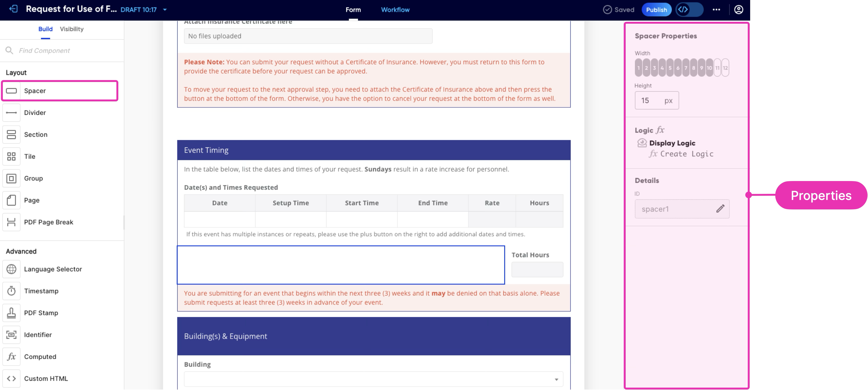Select width segment 6 for spacer
The width and height of the screenshot is (868, 390).
678,68
